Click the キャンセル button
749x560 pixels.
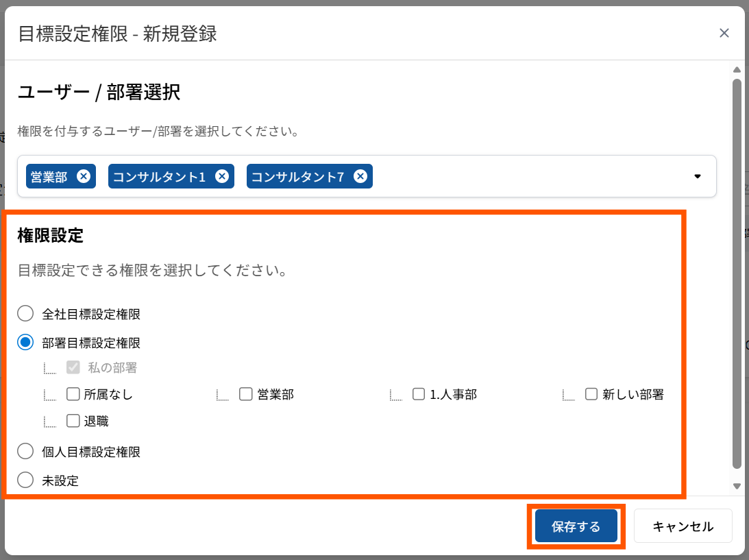tap(683, 526)
